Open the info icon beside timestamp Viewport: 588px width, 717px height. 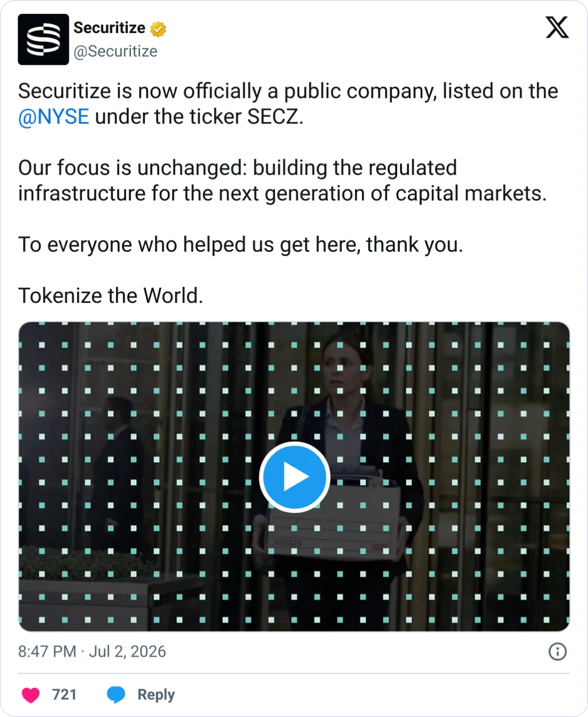[558, 651]
